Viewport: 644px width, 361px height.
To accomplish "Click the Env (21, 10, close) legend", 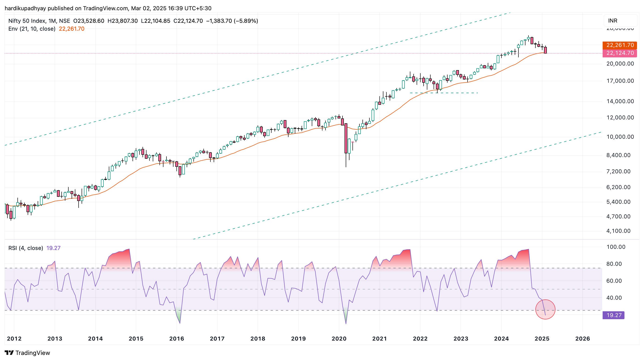I will [x=32, y=29].
